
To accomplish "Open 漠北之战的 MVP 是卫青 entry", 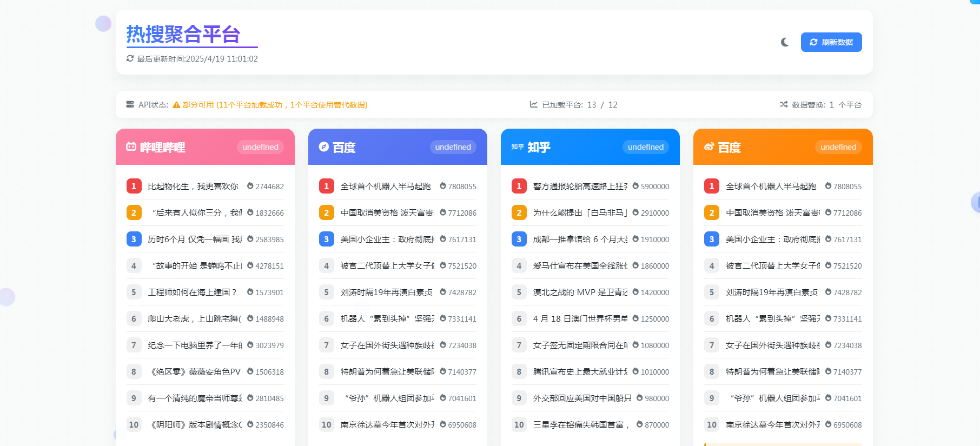I will (x=580, y=292).
